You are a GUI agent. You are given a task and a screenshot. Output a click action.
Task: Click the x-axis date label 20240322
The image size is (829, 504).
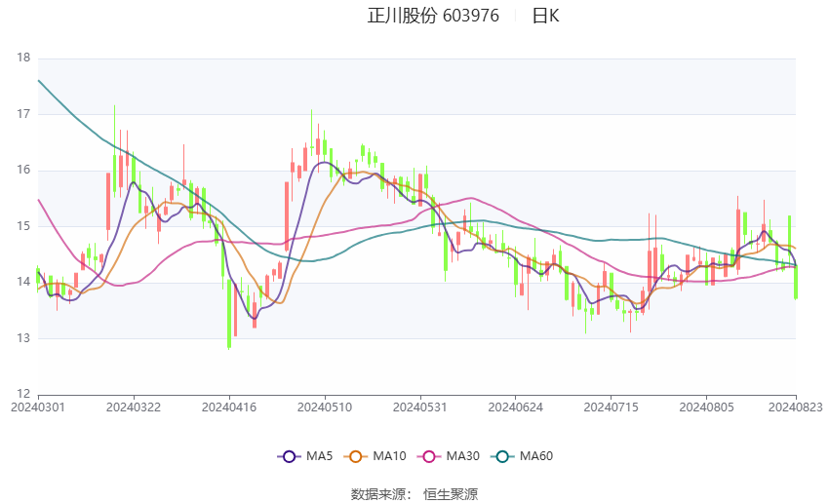[x=134, y=407]
